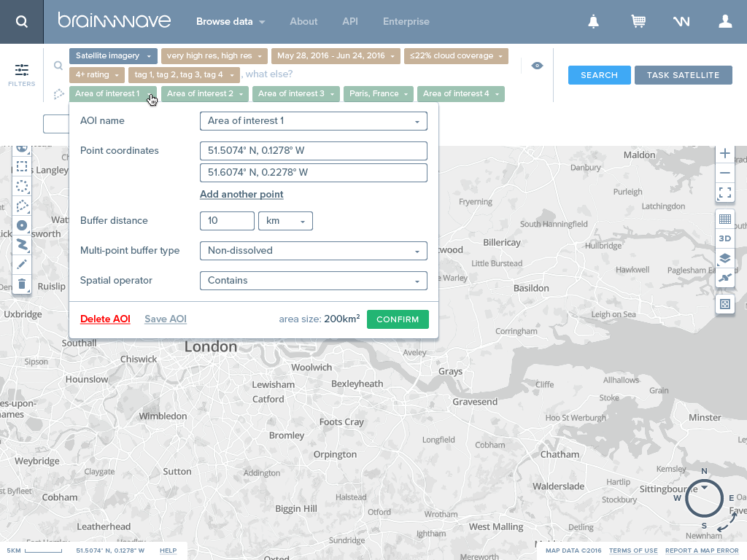The width and height of the screenshot is (747, 560).
Task: Go to the Enterprise menu item
Action: point(406,21)
